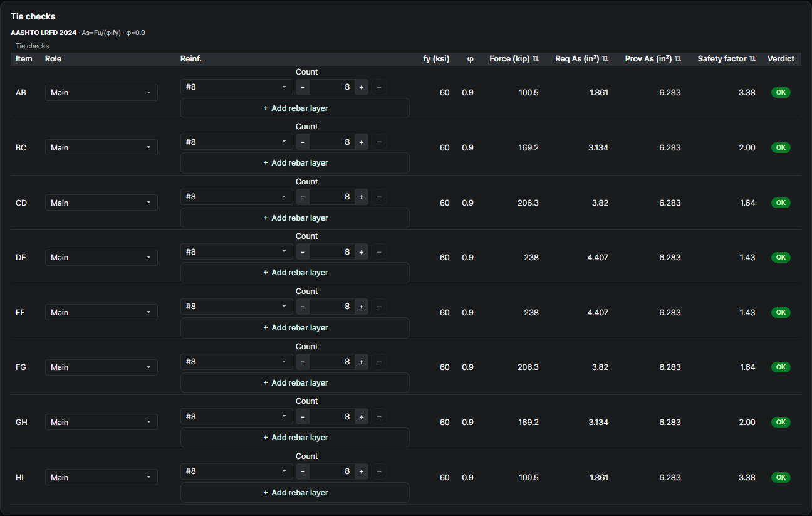Viewport: 812px width, 516px height.
Task: Decrease bar count for row GH
Action: (x=303, y=416)
